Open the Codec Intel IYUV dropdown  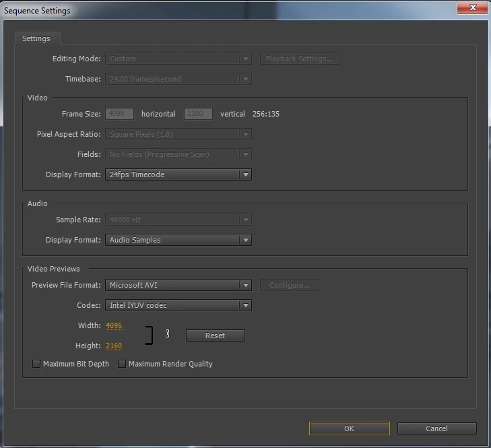click(178, 305)
